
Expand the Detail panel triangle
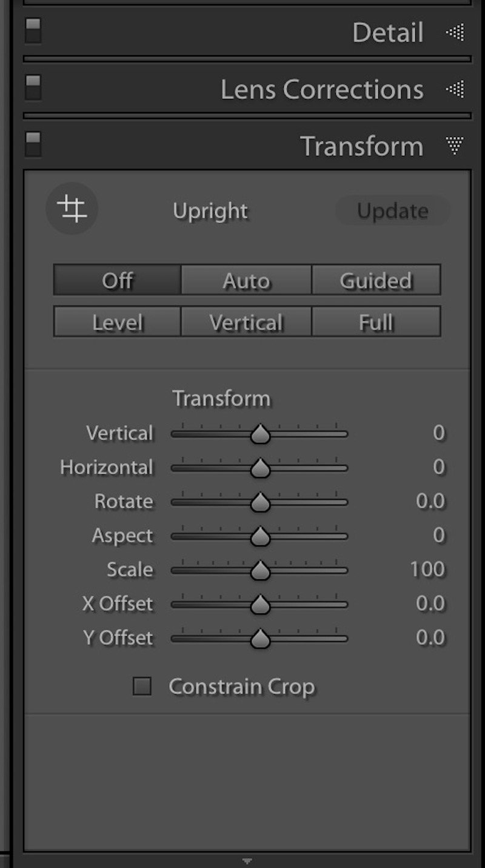[x=455, y=32]
